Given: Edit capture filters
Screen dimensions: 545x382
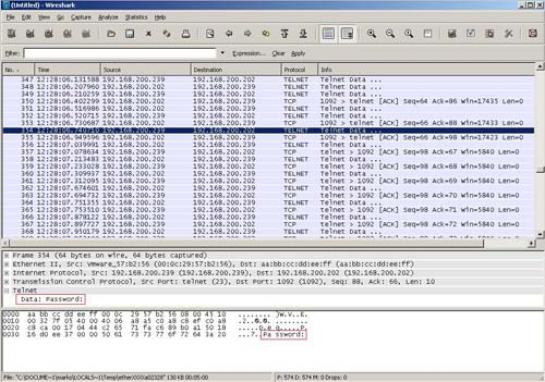Looking at the screenshot, I should [x=452, y=34].
